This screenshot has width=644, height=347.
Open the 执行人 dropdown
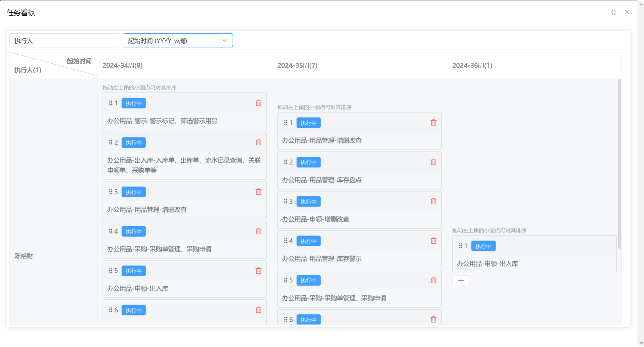click(64, 40)
